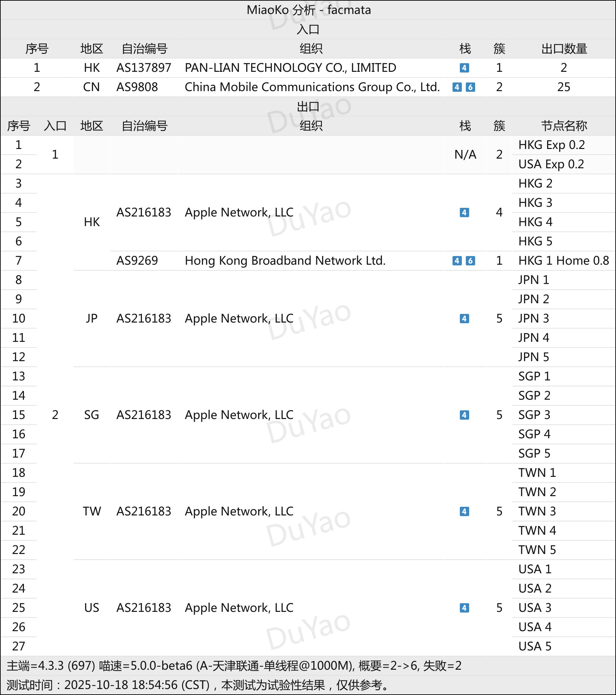Click the 节点名称 column header
Screen dimensions: 616x695
click(x=564, y=126)
